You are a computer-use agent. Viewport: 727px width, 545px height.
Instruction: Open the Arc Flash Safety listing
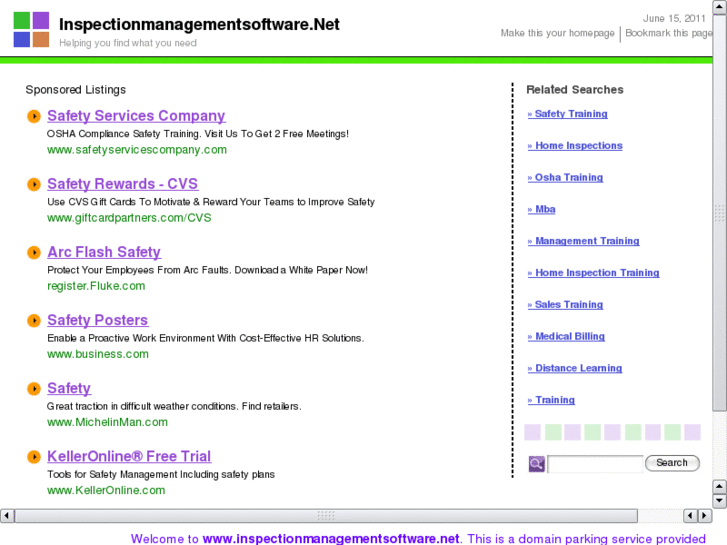pyautogui.click(x=104, y=252)
